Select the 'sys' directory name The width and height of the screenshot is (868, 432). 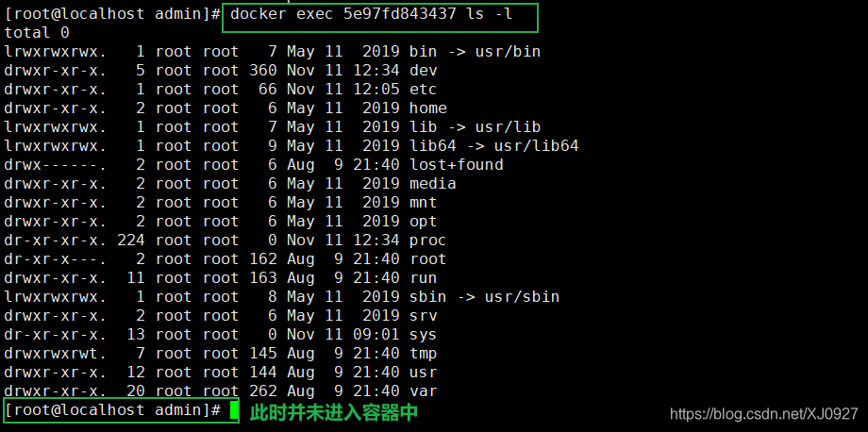pos(424,335)
